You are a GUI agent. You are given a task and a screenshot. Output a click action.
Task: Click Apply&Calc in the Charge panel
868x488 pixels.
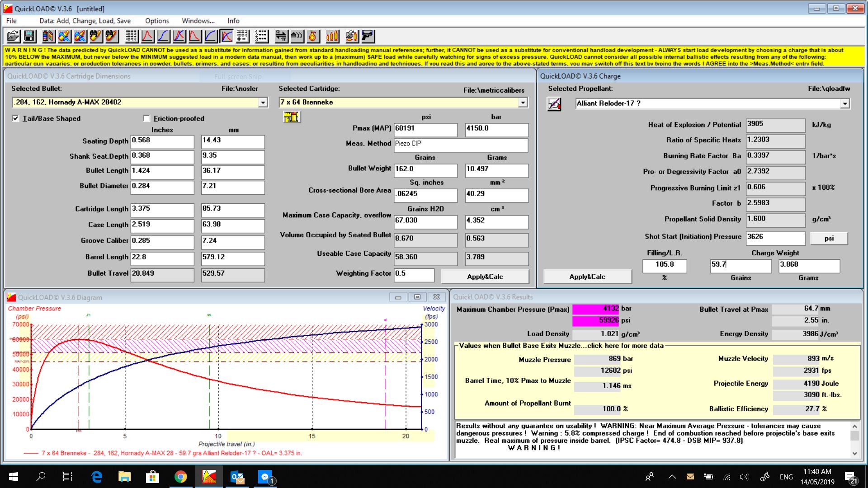(x=587, y=277)
